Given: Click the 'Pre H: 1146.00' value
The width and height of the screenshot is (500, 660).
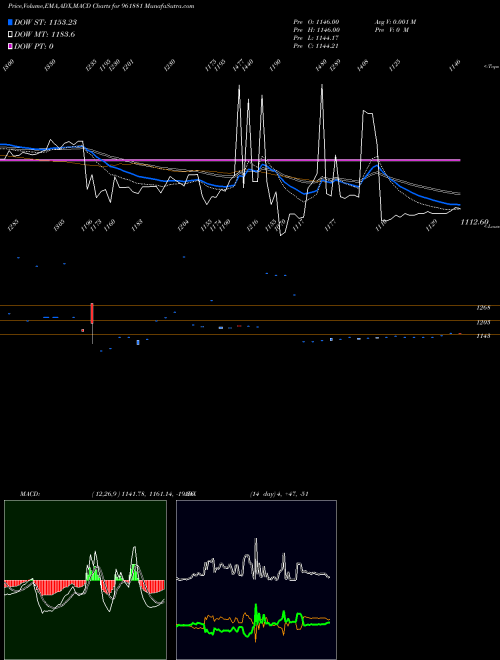Looking at the screenshot, I should pyautogui.click(x=316, y=30).
